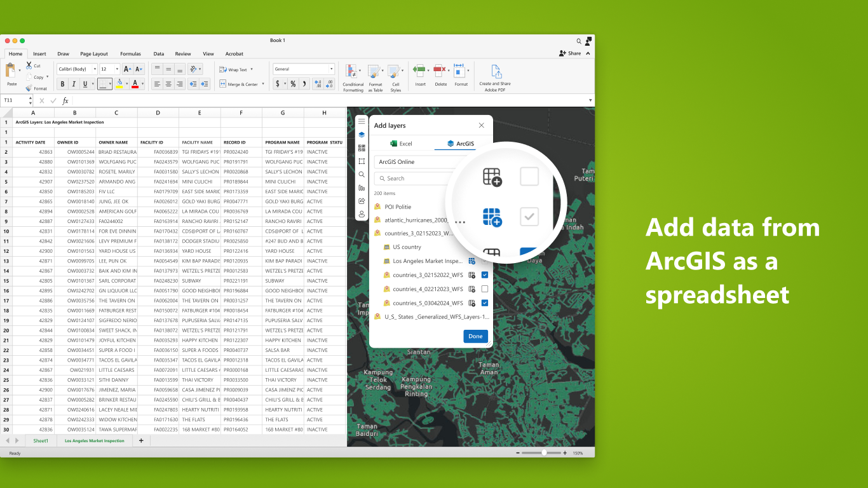The image size is (868, 488).
Task: Underline the selected cell text
Action: click(85, 84)
